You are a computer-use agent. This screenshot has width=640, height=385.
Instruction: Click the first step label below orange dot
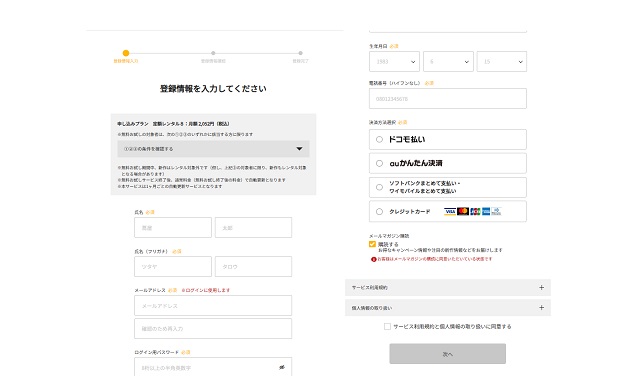(126, 61)
